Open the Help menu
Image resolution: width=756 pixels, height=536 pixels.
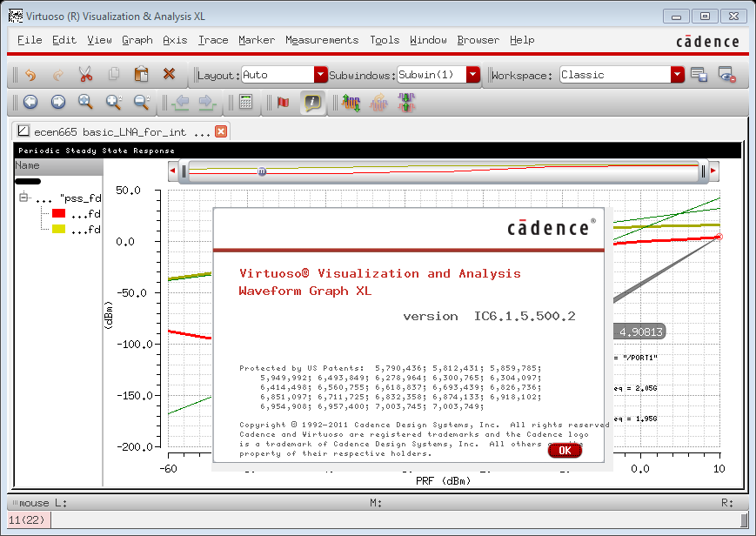pyautogui.click(x=522, y=40)
